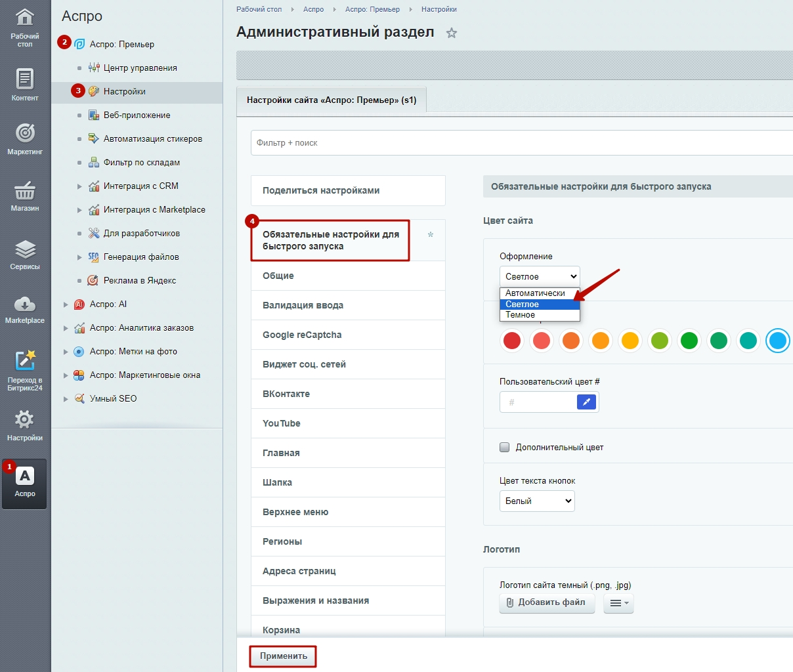Click the Умный SEO icon
Viewport: 793px width, 672px height.
point(79,398)
